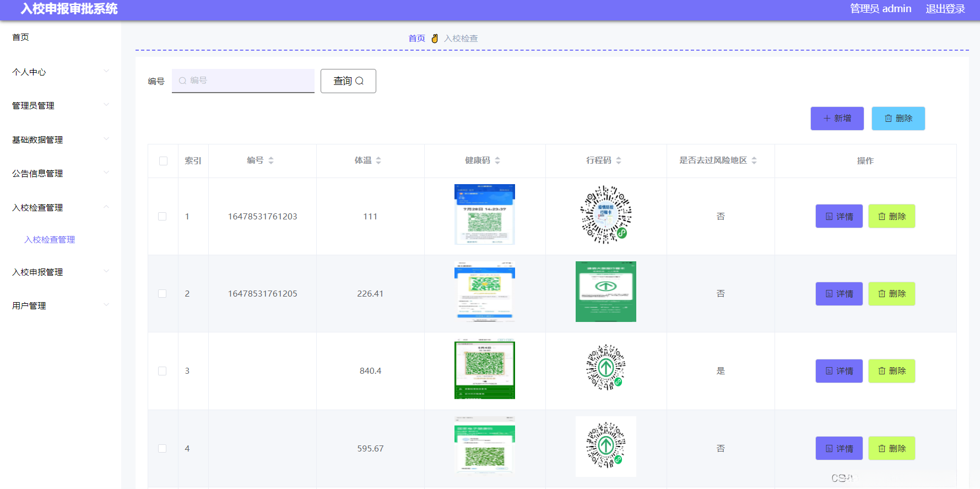Click 退出登录 to log out
Viewport: 980px width, 489px height.
pos(945,9)
